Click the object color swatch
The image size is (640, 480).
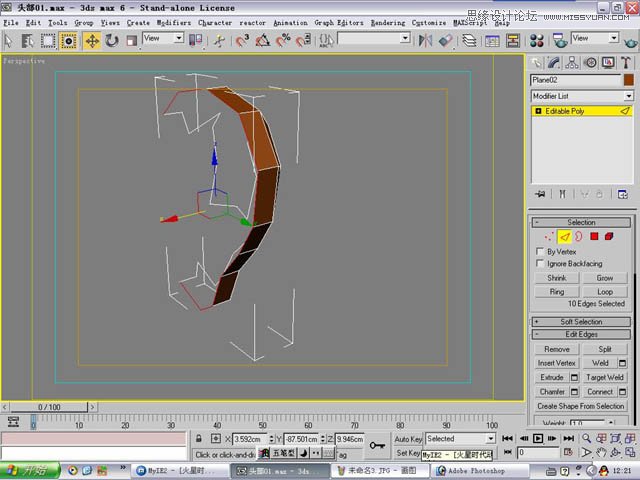[629, 80]
